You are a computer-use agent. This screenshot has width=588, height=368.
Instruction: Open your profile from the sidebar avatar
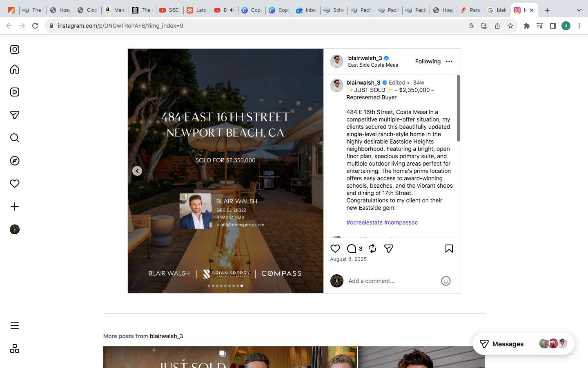15,229
